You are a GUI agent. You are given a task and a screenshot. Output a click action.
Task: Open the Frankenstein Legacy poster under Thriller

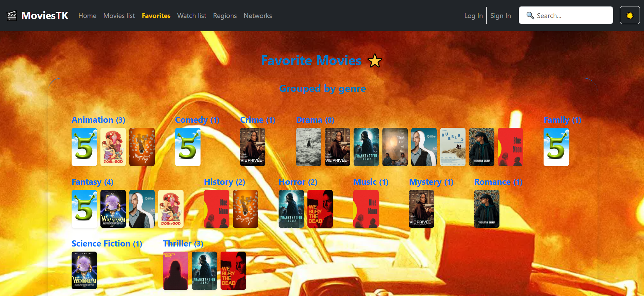click(x=204, y=271)
